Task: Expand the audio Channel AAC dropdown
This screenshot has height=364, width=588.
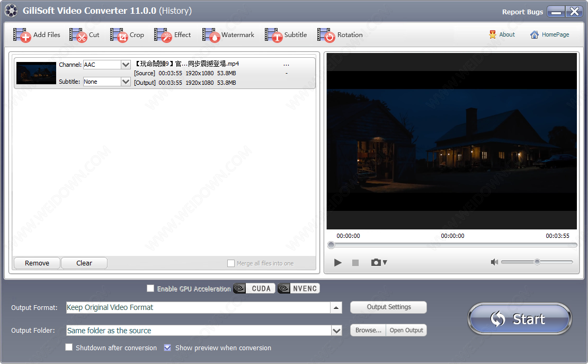Action: pos(126,65)
